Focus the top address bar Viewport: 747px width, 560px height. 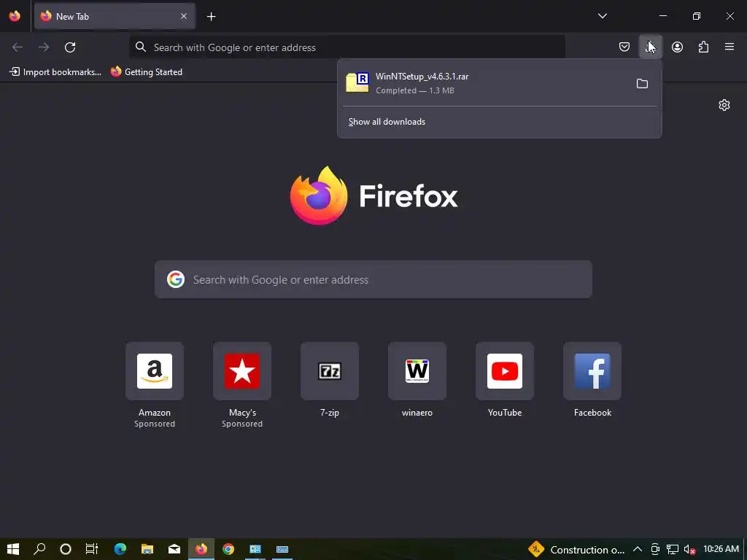[347, 47]
